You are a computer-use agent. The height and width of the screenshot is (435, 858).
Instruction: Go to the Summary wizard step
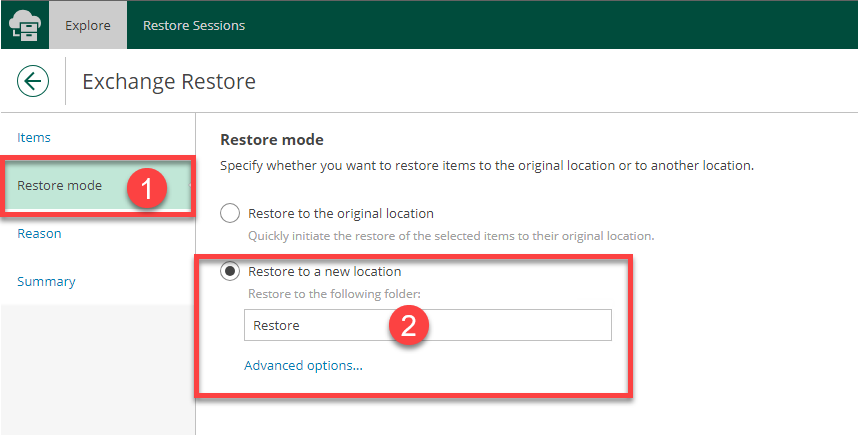pyautogui.click(x=46, y=281)
